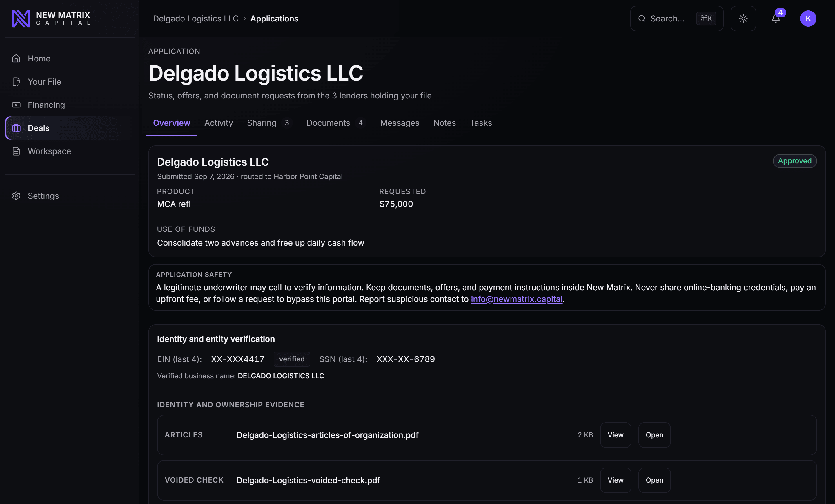The width and height of the screenshot is (835, 504).
Task: Open the Documents tab
Action: 336,123
